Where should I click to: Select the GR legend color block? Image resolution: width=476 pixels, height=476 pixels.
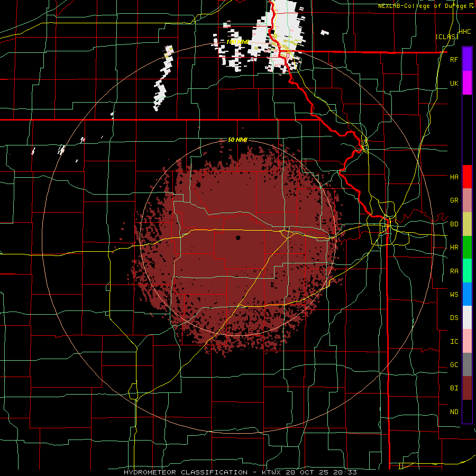[467, 200]
